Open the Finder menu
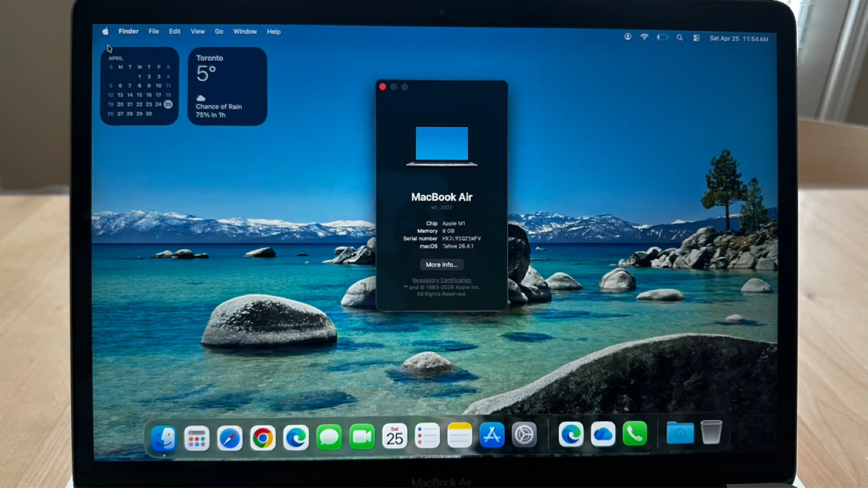The height and width of the screenshot is (488, 868). click(x=128, y=31)
